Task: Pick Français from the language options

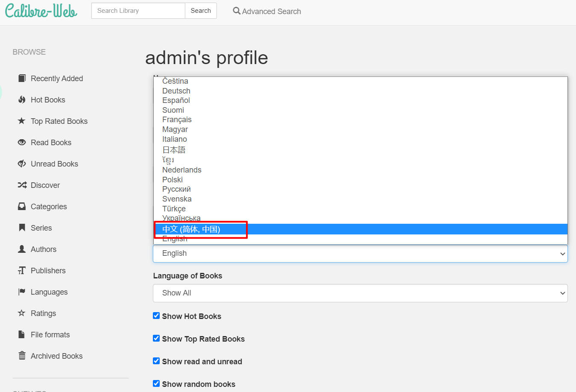Action: pos(177,120)
